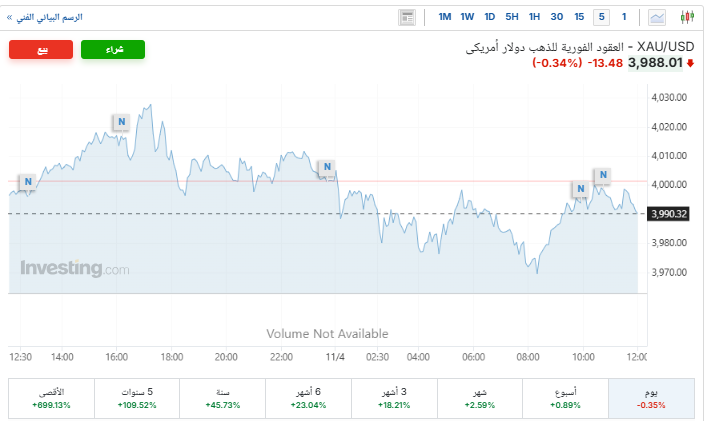Choose the 15 minute interval
The height and width of the screenshot is (421, 707).
pyautogui.click(x=579, y=17)
